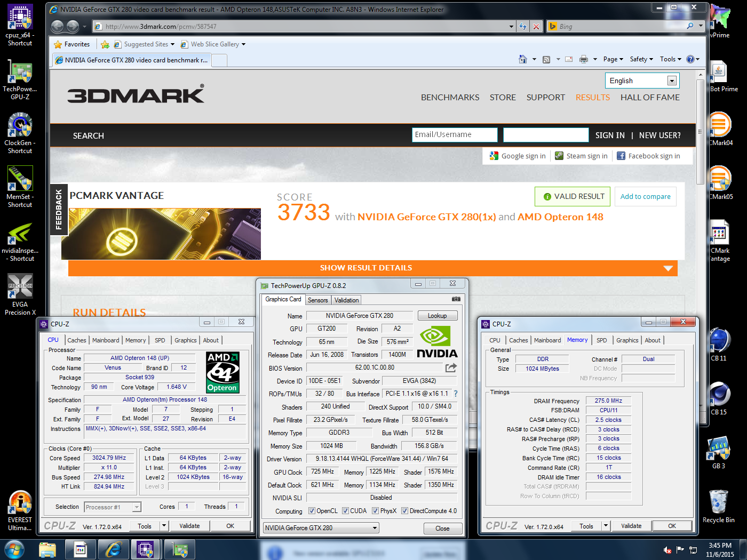The image size is (747, 560).
Task: Open the Recycle Bin desktop icon
Action: point(718,506)
